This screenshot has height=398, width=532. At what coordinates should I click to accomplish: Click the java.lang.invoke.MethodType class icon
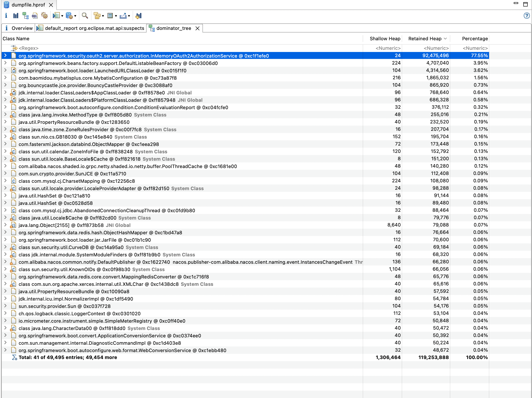point(13,115)
